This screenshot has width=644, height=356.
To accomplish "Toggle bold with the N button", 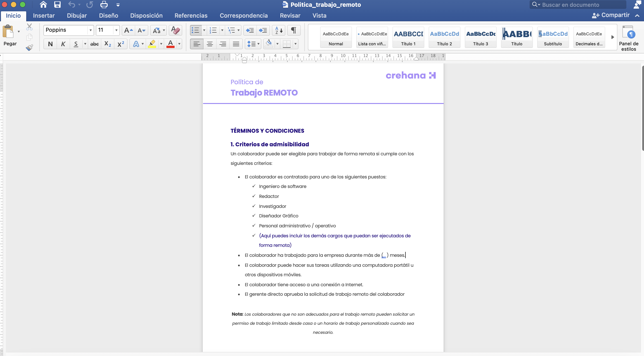I will 50,44.
